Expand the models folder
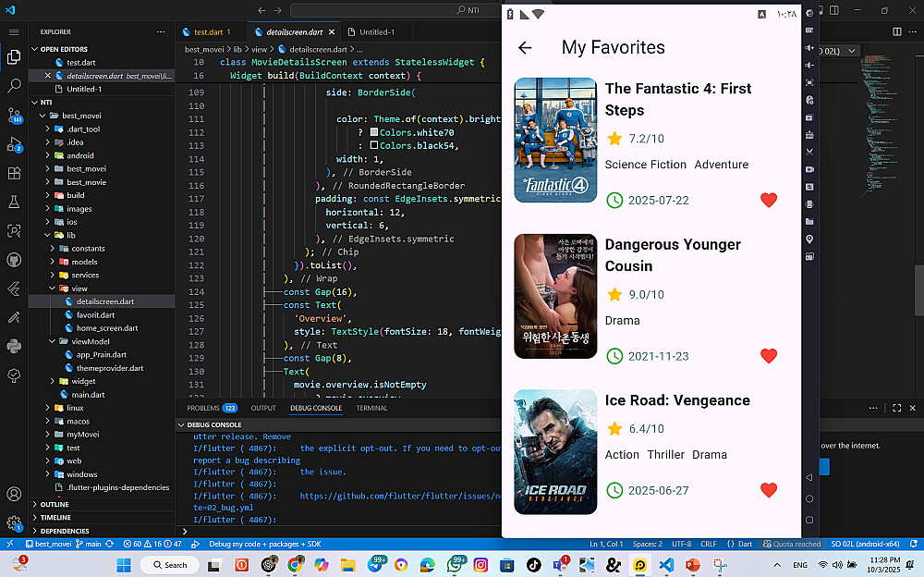This screenshot has height=577, width=924. coord(83,262)
